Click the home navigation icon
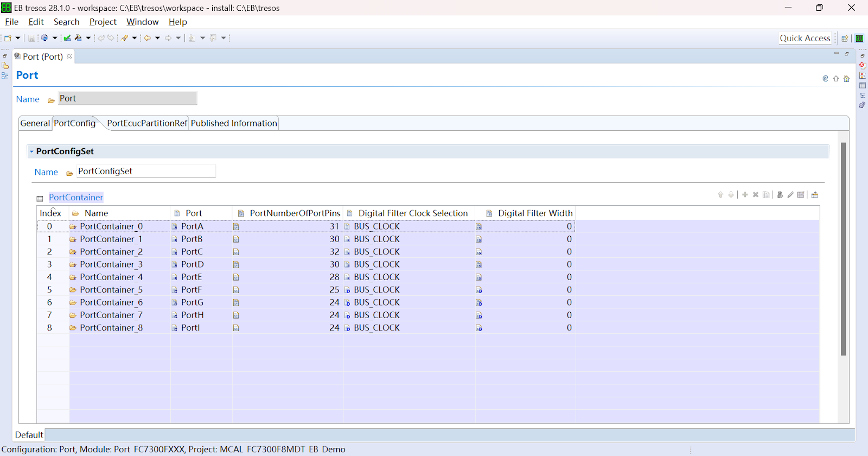Image resolution: width=868 pixels, height=456 pixels. 846,79
